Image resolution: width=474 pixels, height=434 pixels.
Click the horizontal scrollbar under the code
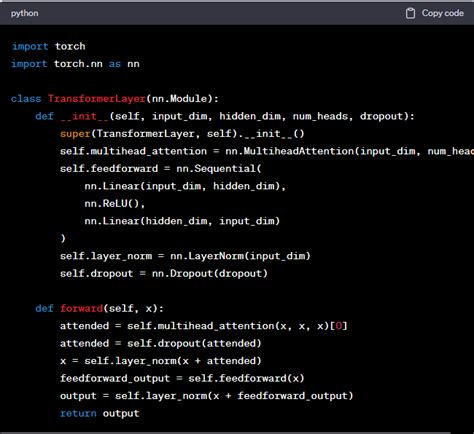225,432
